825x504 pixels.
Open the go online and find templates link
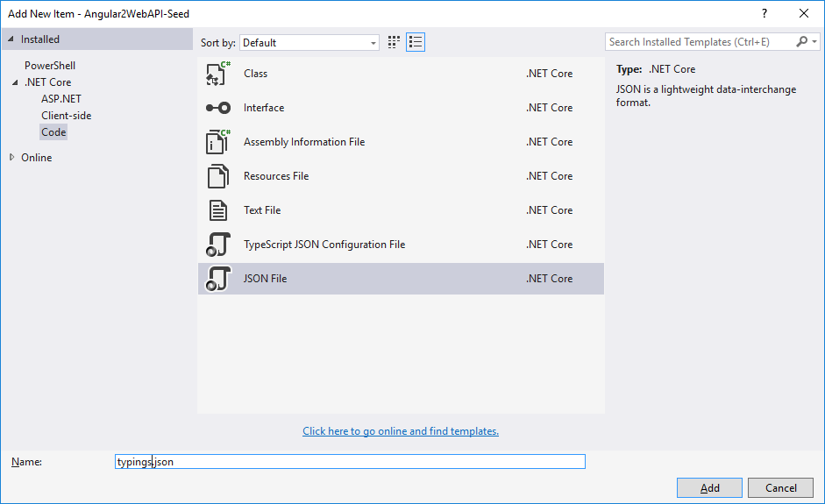pyautogui.click(x=401, y=431)
